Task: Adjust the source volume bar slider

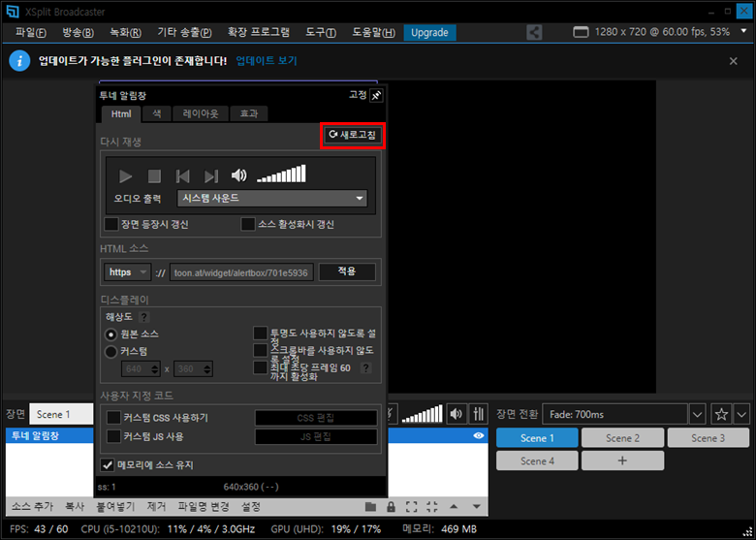Action: click(x=281, y=175)
